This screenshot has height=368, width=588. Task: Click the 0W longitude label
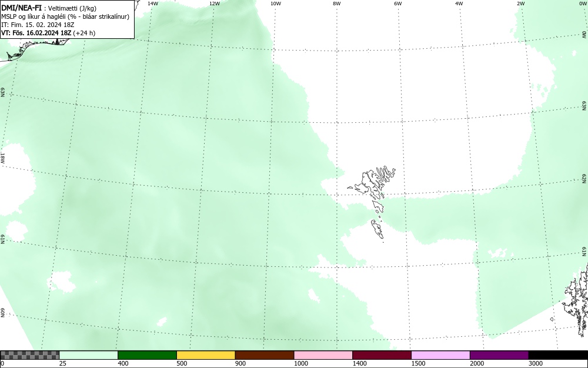pos(583,4)
